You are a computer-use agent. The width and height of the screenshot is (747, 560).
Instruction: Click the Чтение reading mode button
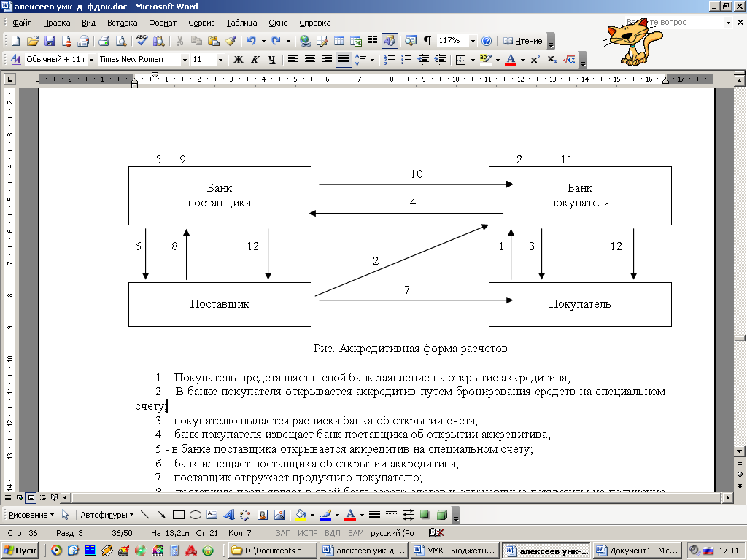tap(522, 41)
